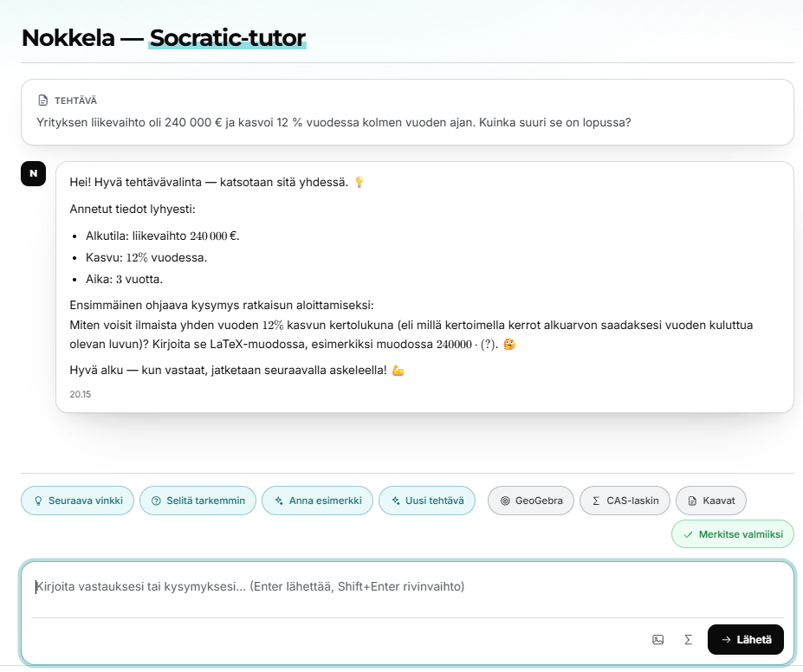
Task: Open the sigma formula insert icon
Action: tap(689, 639)
